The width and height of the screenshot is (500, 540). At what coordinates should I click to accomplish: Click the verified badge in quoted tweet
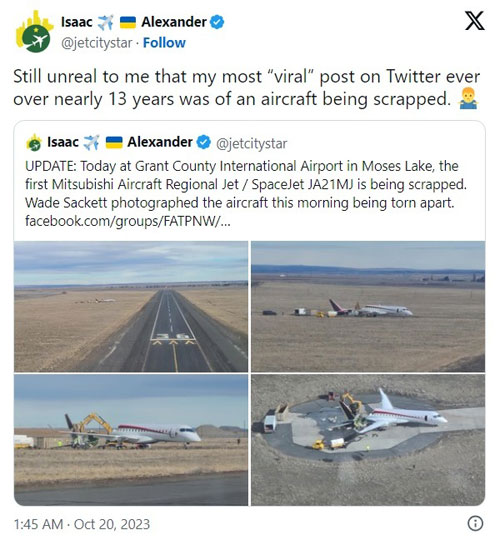[x=204, y=142]
